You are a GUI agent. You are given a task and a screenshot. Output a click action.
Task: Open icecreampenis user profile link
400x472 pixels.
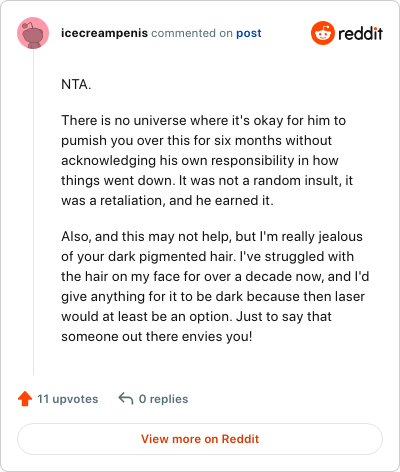pos(104,33)
